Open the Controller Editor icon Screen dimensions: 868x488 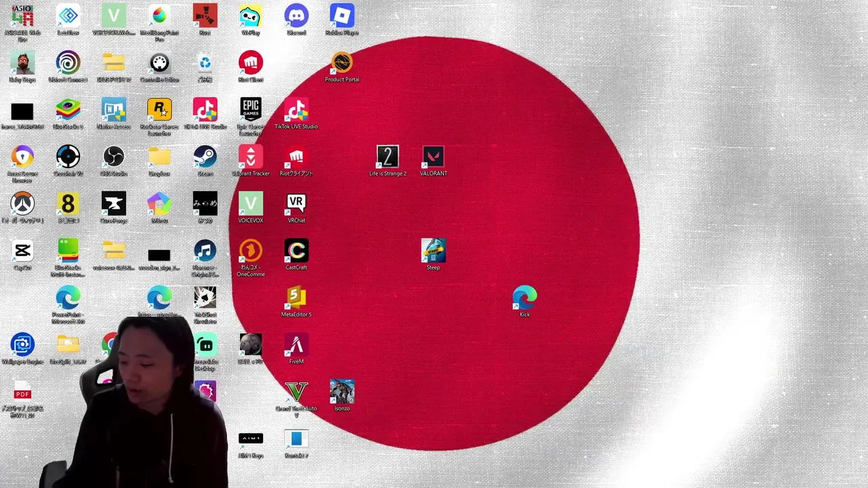[159, 63]
